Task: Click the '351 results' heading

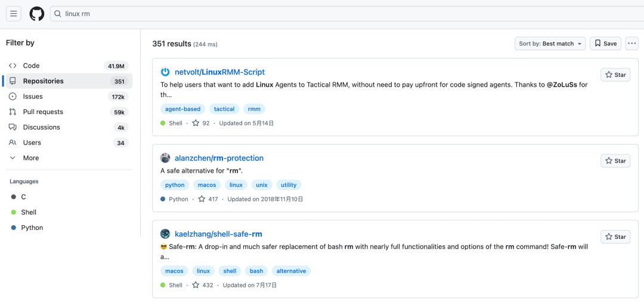Action: point(172,44)
